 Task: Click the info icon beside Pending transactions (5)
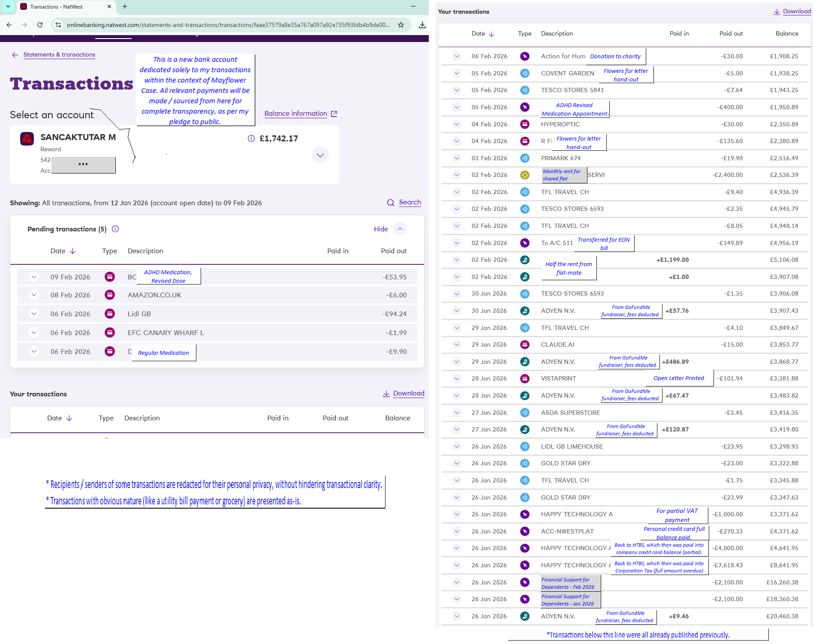click(x=115, y=229)
